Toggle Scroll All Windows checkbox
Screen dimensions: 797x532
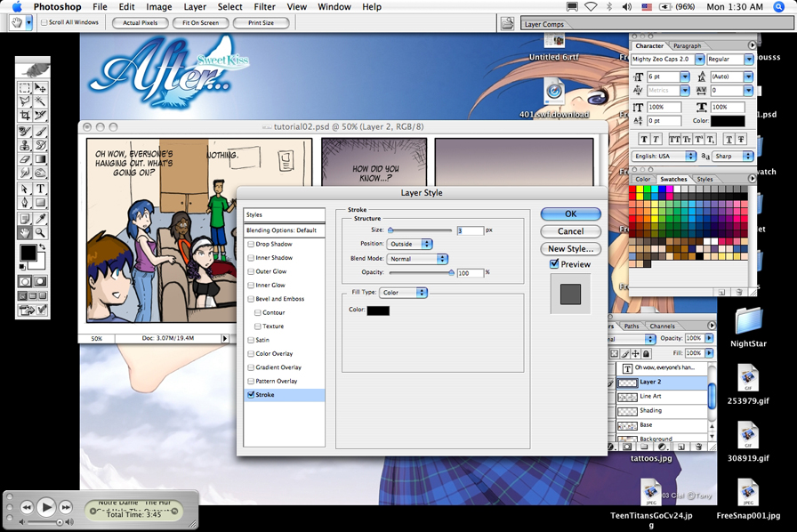44,22
